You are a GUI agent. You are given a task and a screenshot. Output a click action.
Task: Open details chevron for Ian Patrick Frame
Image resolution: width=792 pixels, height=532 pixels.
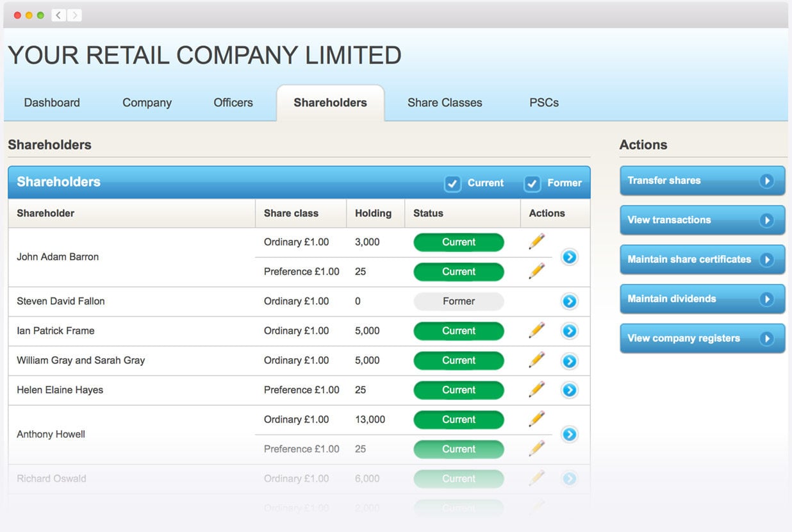pyautogui.click(x=569, y=331)
